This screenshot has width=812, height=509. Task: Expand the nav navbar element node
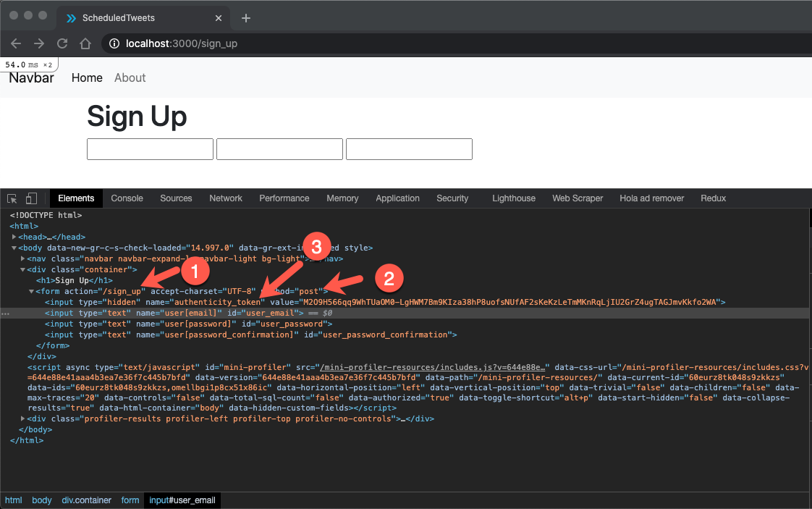22,258
